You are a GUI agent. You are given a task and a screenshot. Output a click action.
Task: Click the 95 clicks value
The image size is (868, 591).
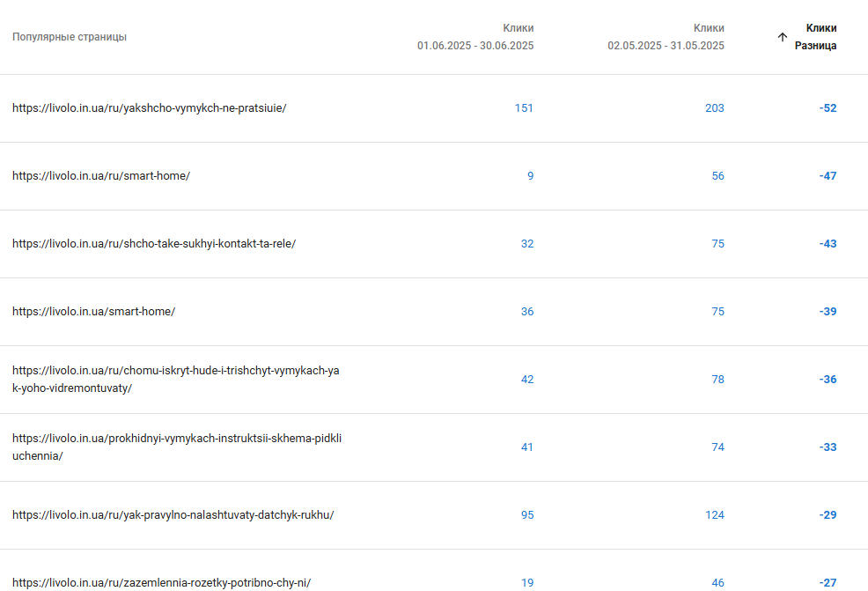point(527,515)
